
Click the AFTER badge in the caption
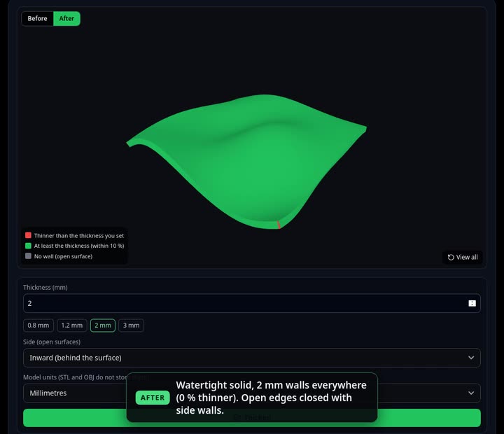pos(153,398)
